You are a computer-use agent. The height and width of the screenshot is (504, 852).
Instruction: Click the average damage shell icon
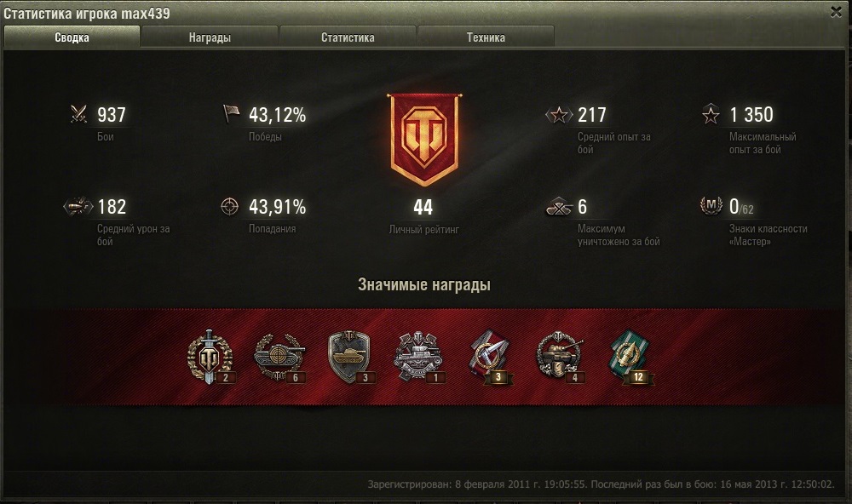click(78, 206)
